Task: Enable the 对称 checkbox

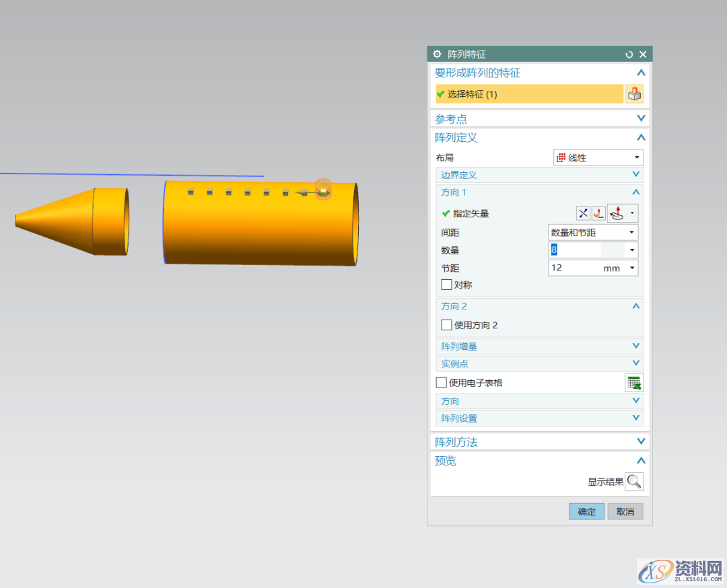Action: (x=447, y=285)
